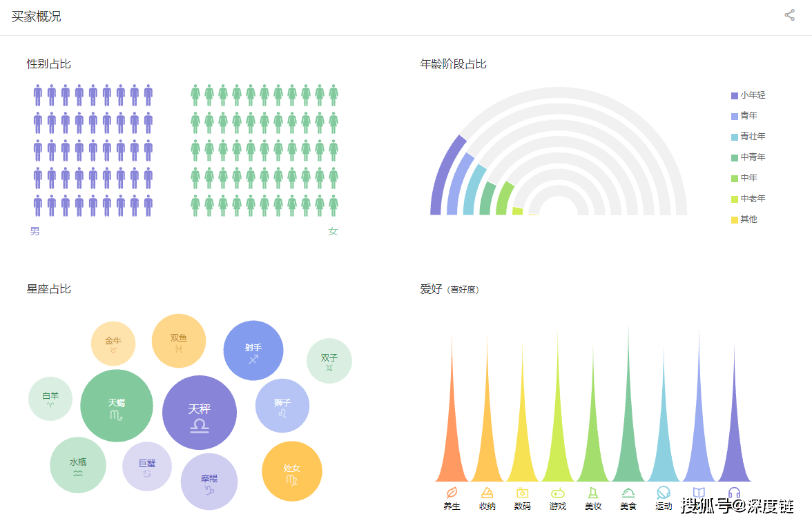Select the 养生 leaf icon

point(452,493)
